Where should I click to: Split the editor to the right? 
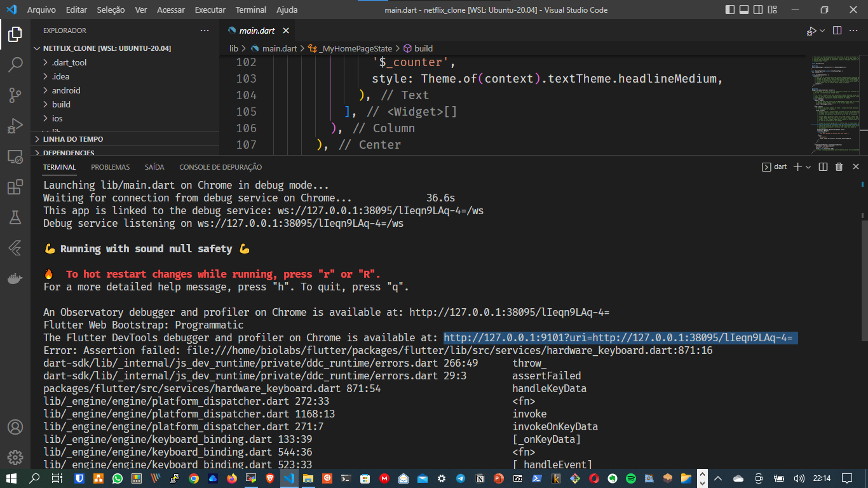pos(837,30)
